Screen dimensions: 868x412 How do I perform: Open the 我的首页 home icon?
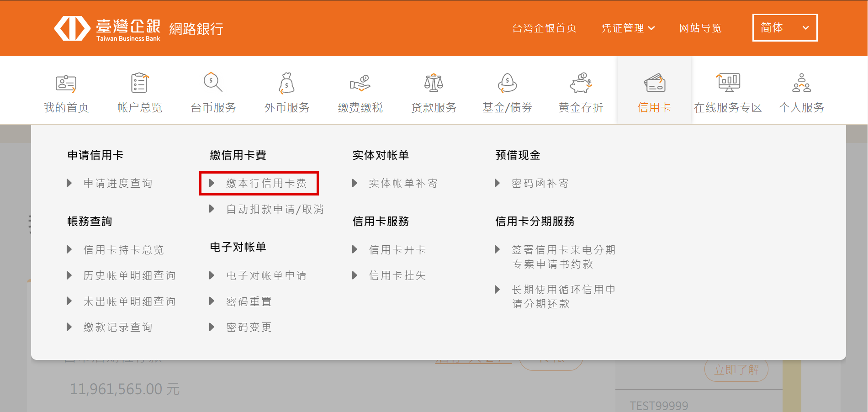(x=66, y=83)
